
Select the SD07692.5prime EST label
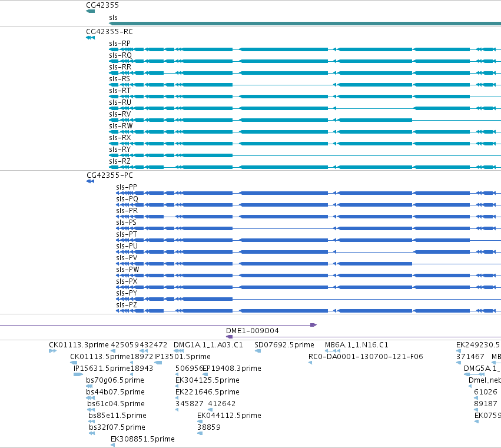pyautogui.click(x=284, y=345)
